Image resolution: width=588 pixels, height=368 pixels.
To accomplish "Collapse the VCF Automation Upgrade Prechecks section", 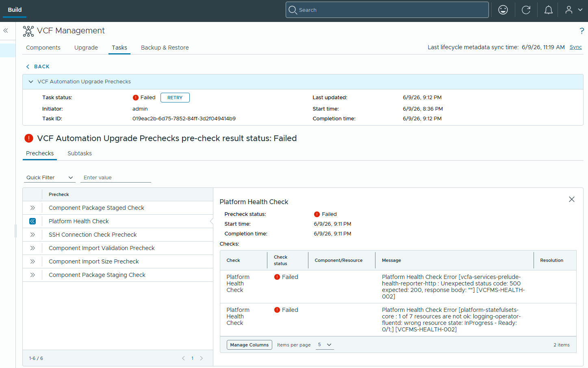I will pos(31,82).
